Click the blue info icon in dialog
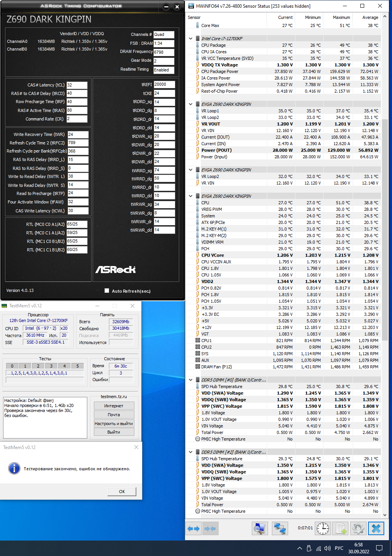This screenshot has height=556, width=392. coord(14,468)
